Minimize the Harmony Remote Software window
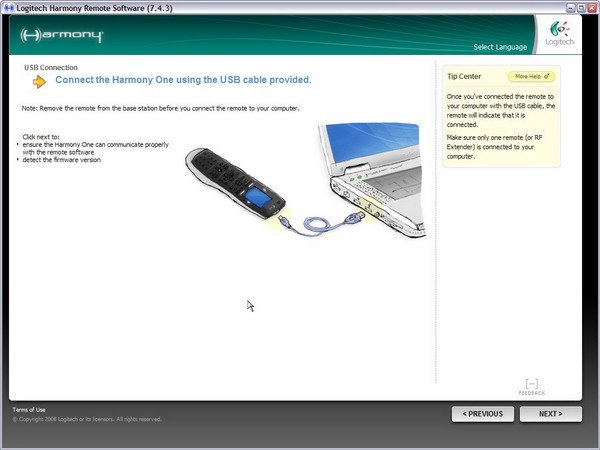This screenshot has width=600, height=450. (571, 8)
